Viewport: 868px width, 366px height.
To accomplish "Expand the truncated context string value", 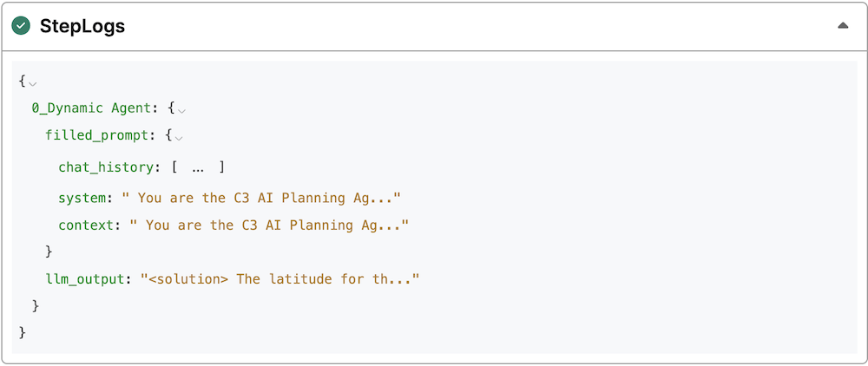I will (x=268, y=225).
